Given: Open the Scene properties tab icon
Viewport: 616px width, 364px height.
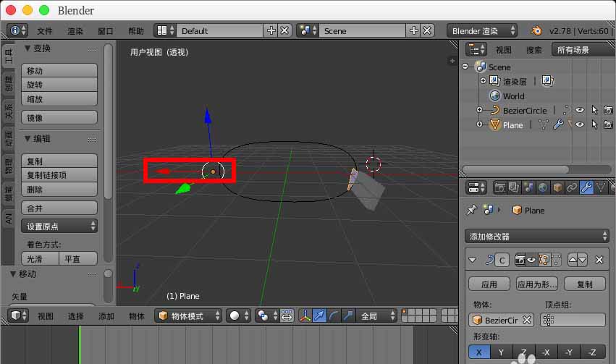Looking at the screenshot, I should (x=528, y=187).
